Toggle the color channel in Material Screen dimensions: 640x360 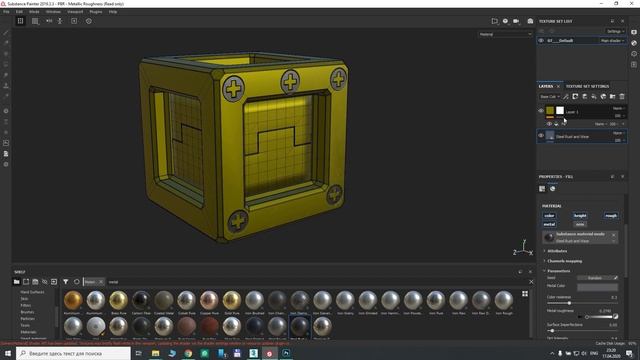pos(549,216)
